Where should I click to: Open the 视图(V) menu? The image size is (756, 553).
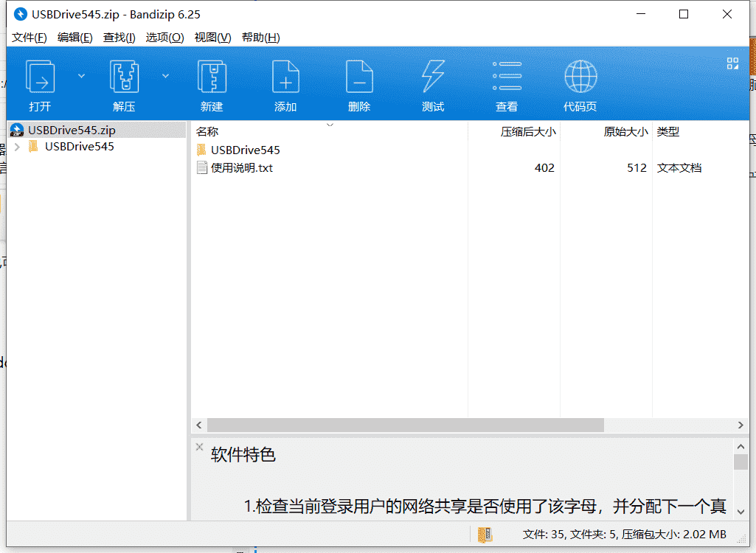212,38
